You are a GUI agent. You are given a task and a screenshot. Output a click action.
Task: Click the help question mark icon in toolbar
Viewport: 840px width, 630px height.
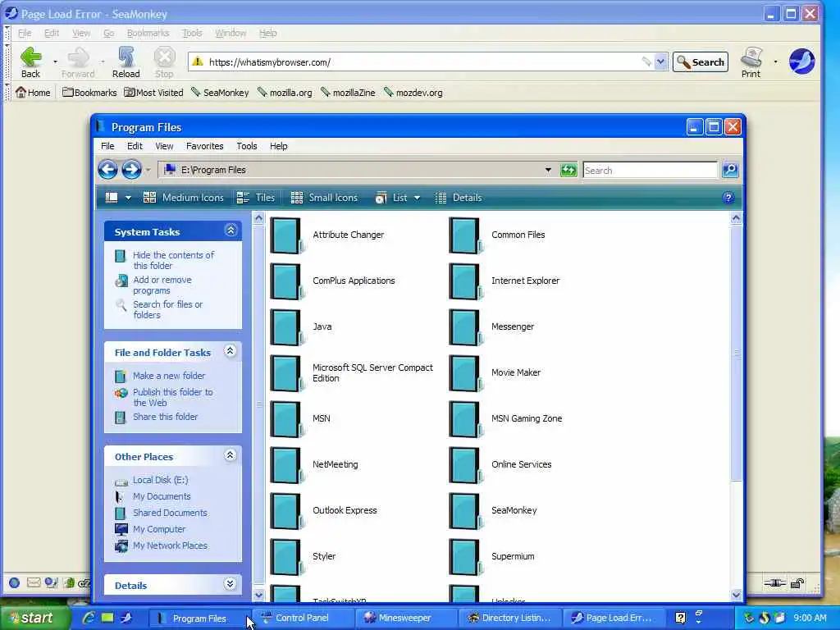(728, 198)
